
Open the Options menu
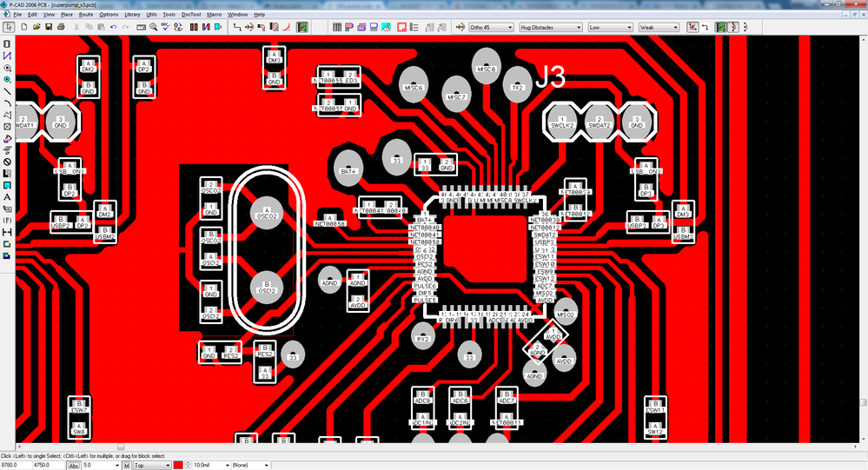click(109, 15)
